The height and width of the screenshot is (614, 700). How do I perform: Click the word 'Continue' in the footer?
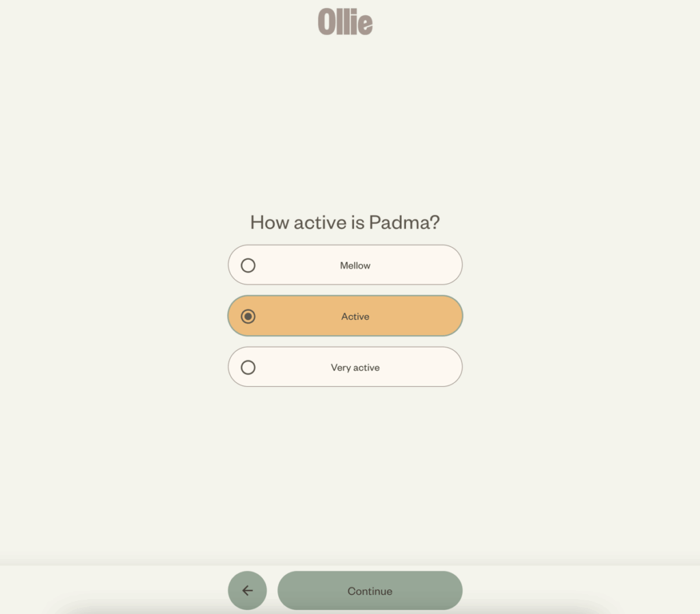click(x=370, y=591)
